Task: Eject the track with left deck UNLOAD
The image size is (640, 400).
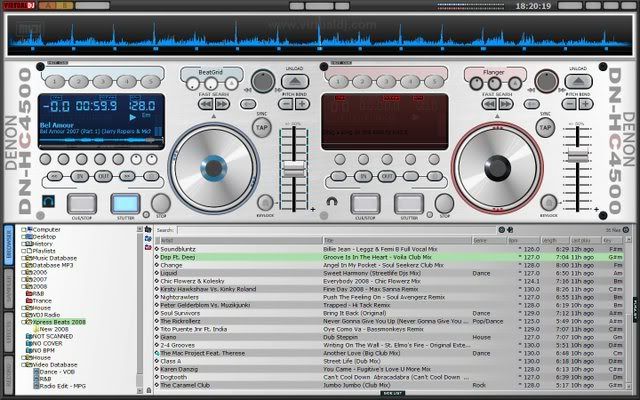Action: pyautogui.click(x=295, y=81)
